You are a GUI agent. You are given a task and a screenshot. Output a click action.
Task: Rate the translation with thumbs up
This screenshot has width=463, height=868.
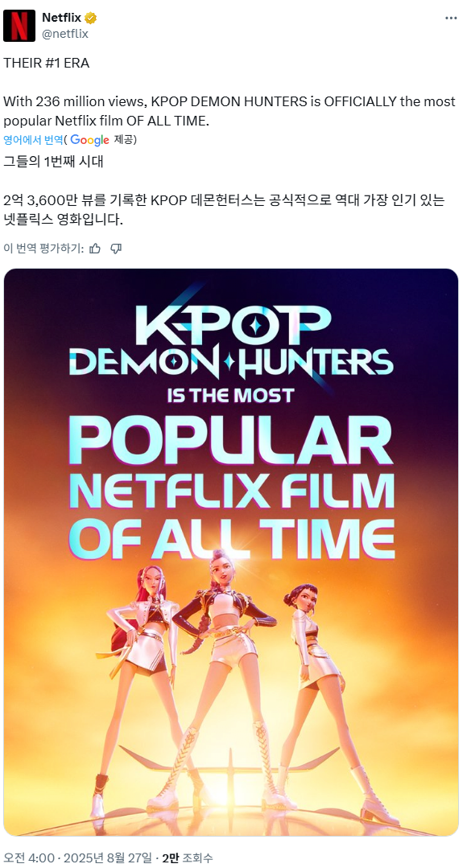[95, 249]
